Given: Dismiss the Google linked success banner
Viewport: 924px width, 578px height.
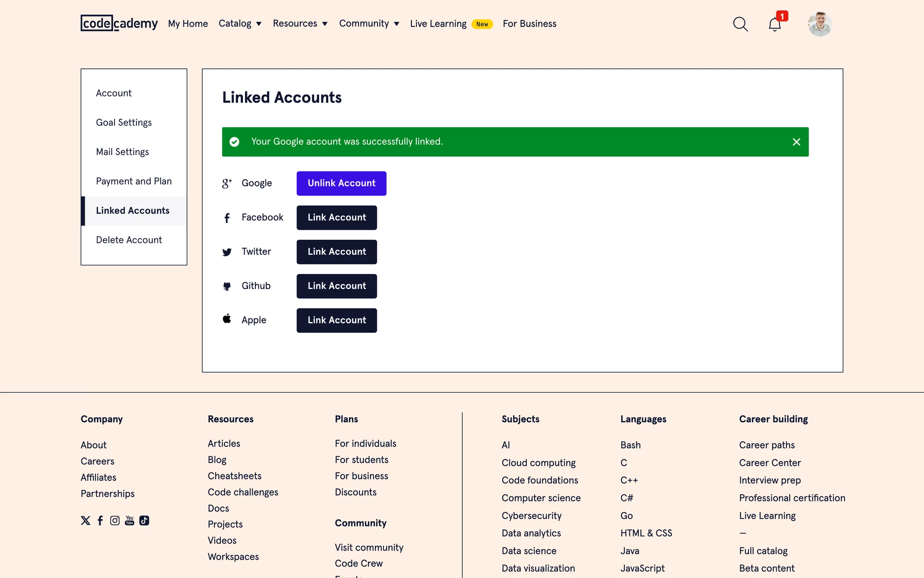Looking at the screenshot, I should tap(796, 142).
